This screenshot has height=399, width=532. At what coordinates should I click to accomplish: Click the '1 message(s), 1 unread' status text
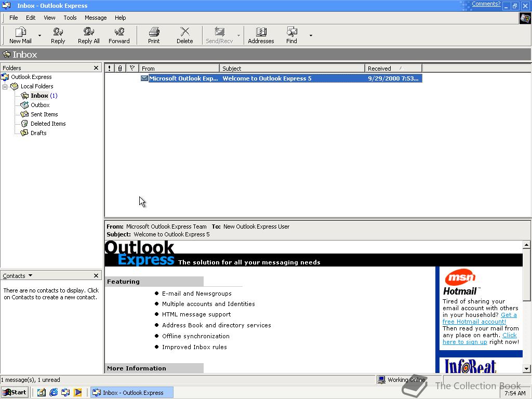(31, 380)
